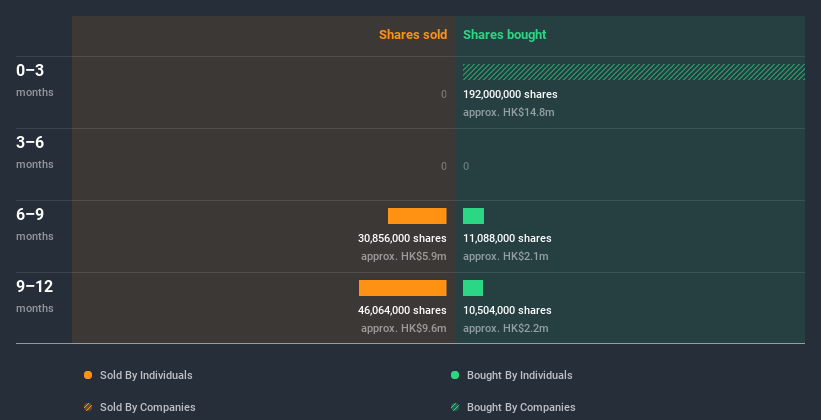The height and width of the screenshot is (420, 821).
Task: Select the orange 6–9 months sold bar
Action: (417, 216)
